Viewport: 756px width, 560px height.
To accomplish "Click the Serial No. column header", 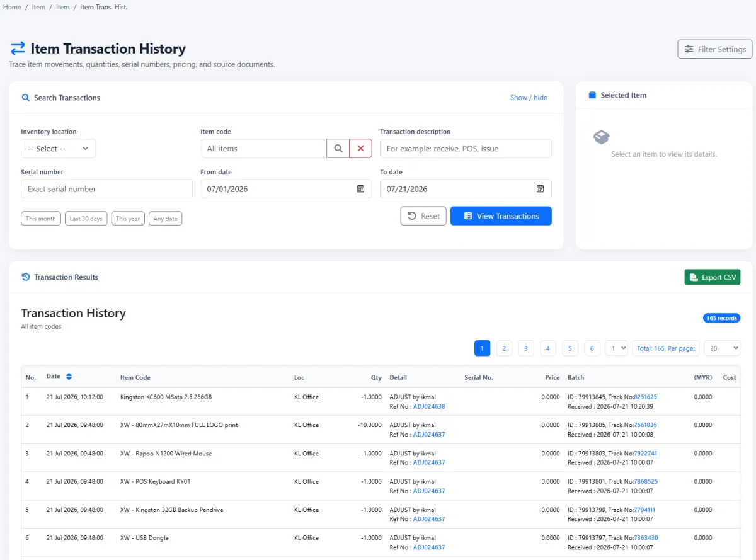I will click(479, 377).
